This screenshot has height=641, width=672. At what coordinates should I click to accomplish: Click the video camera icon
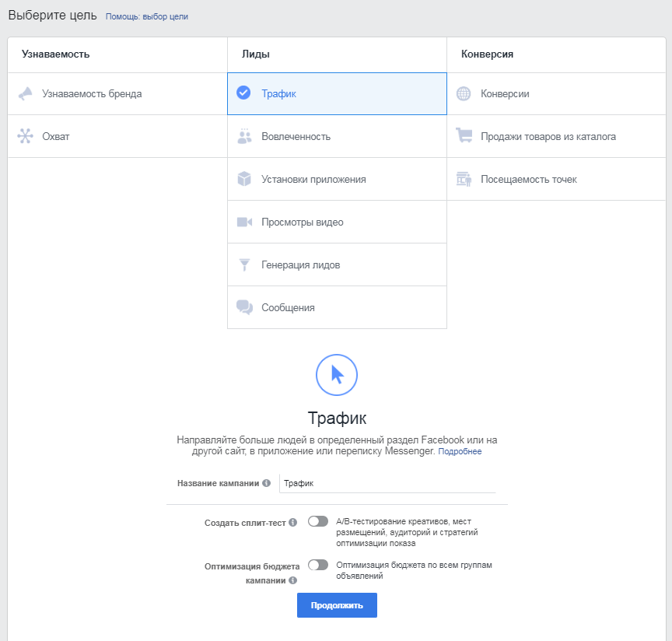click(244, 222)
